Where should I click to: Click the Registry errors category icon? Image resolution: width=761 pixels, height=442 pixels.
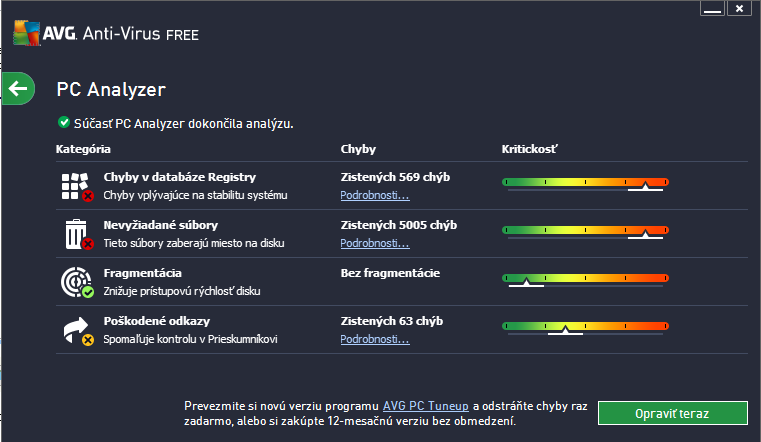click(x=76, y=186)
